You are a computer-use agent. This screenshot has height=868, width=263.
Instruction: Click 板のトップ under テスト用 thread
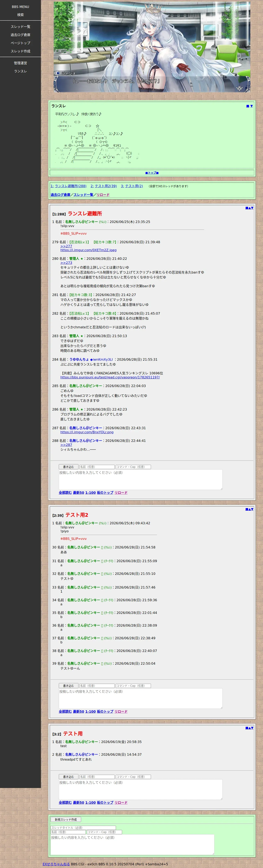pos(105,803)
